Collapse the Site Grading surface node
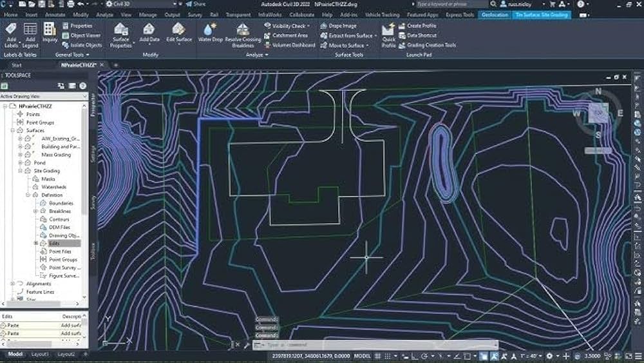644x363 pixels. [21, 171]
